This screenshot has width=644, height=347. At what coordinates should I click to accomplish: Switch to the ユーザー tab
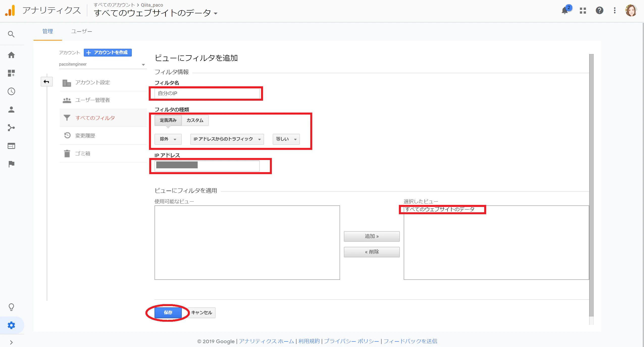pos(82,31)
